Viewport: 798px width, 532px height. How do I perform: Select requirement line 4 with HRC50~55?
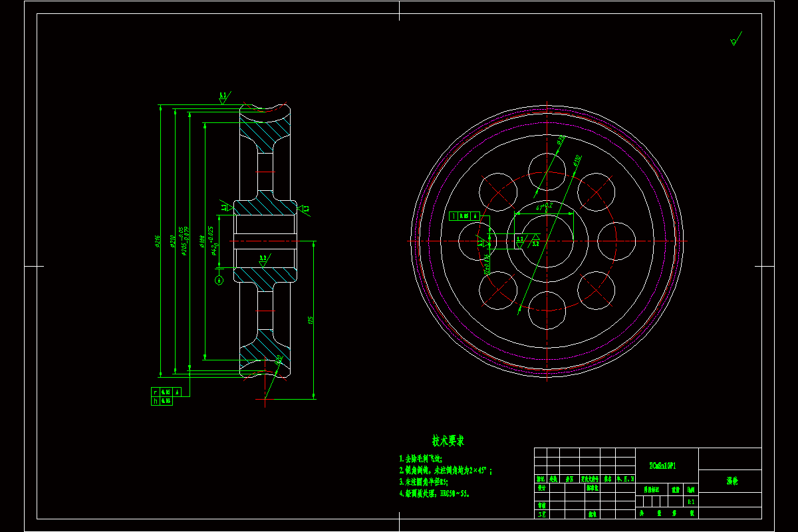435,493
